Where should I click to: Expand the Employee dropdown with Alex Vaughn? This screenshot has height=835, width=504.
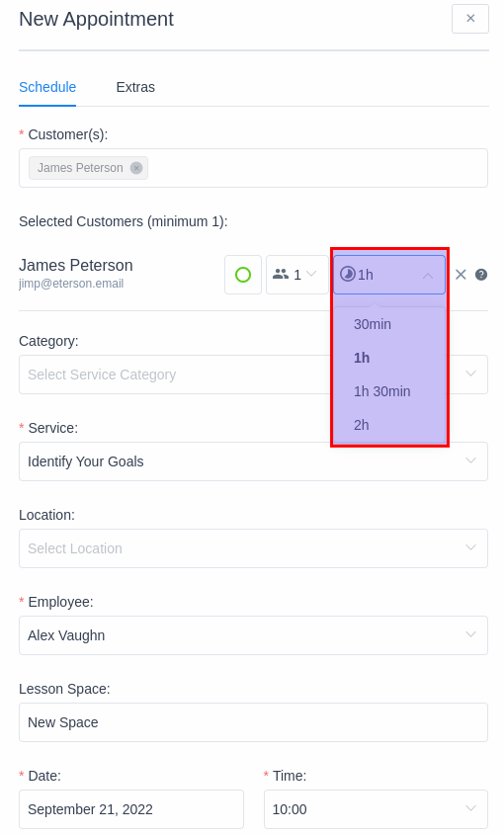point(254,635)
